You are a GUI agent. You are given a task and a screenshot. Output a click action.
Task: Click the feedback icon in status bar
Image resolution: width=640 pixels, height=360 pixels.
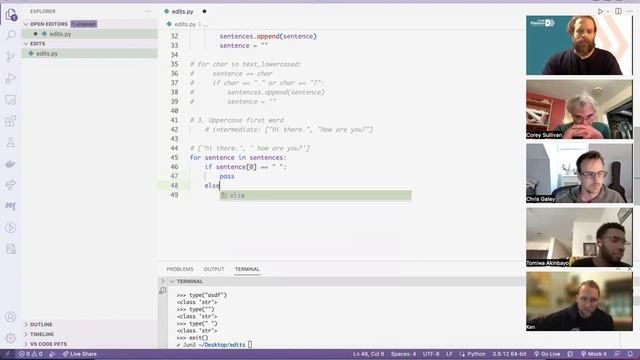click(617, 354)
